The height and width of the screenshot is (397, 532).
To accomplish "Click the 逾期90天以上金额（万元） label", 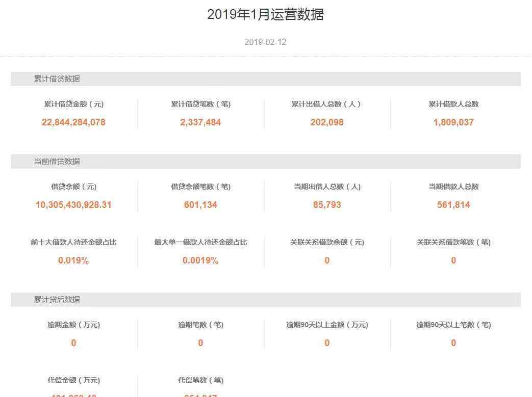I will click(327, 325).
